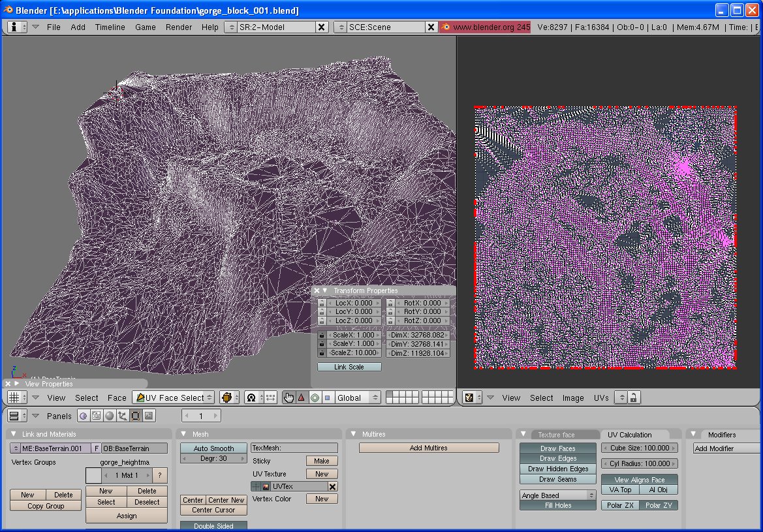Select the Shading context sphere icon
Image resolution: width=763 pixels, height=532 pixels.
109,416
